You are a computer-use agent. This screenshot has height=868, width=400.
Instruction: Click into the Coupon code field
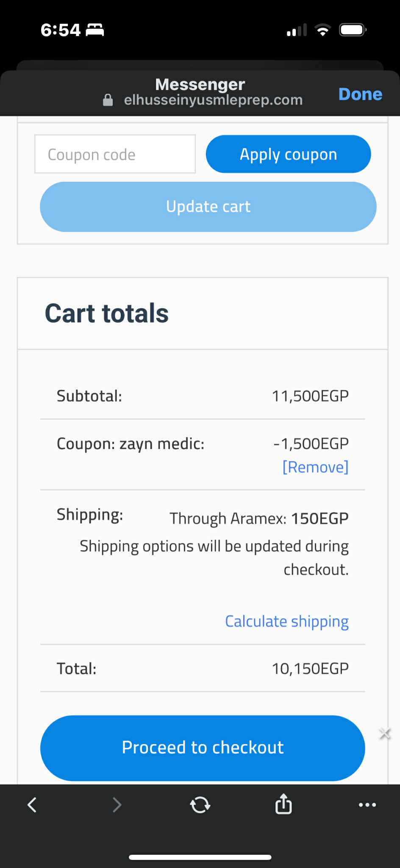115,154
